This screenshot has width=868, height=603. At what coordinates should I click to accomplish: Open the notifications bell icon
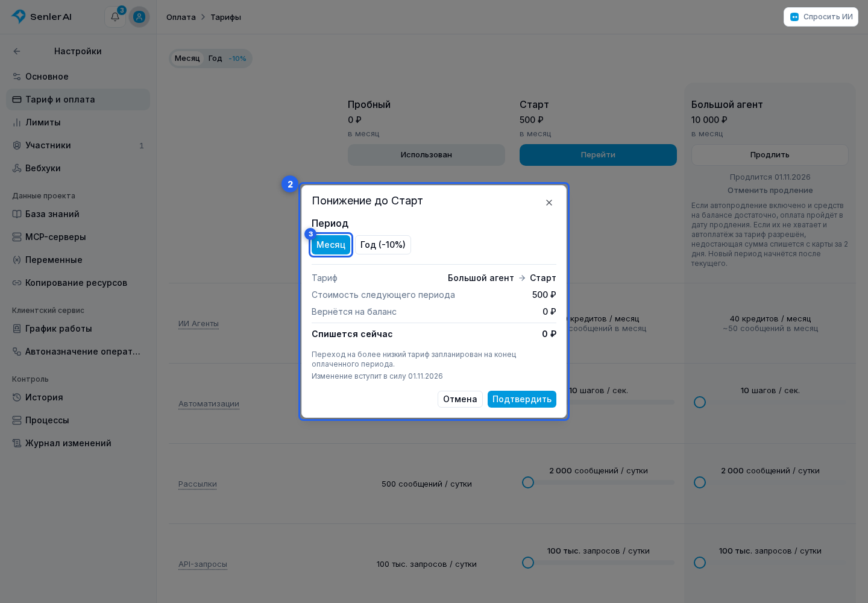[115, 17]
